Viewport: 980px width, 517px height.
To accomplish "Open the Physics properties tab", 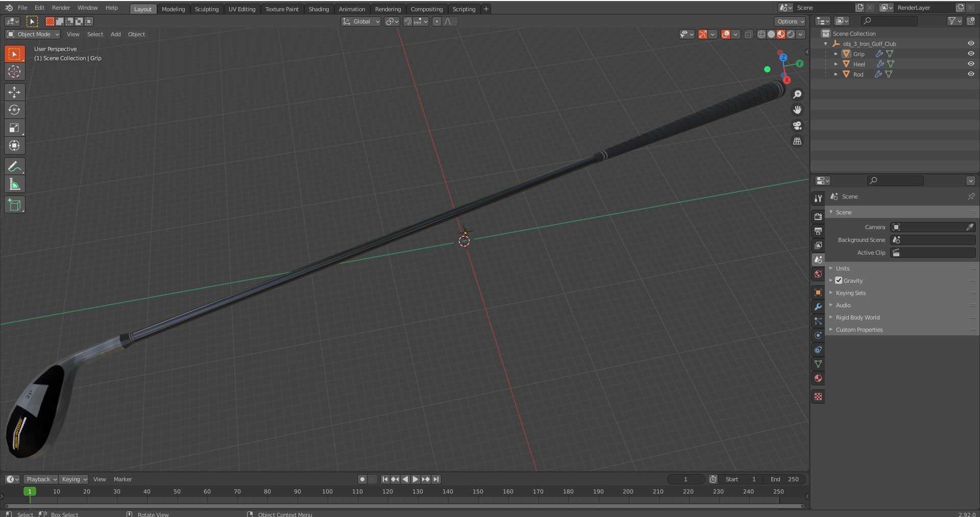I will point(818,335).
